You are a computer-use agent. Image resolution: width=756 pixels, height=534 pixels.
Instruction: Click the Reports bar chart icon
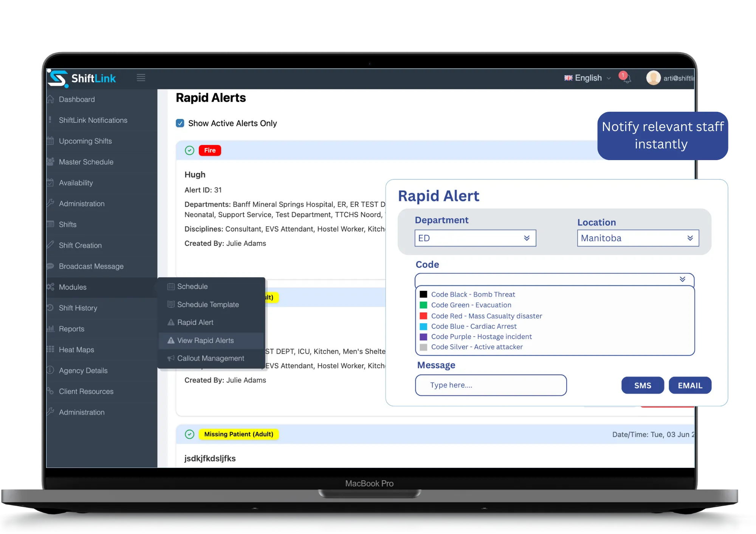50,329
